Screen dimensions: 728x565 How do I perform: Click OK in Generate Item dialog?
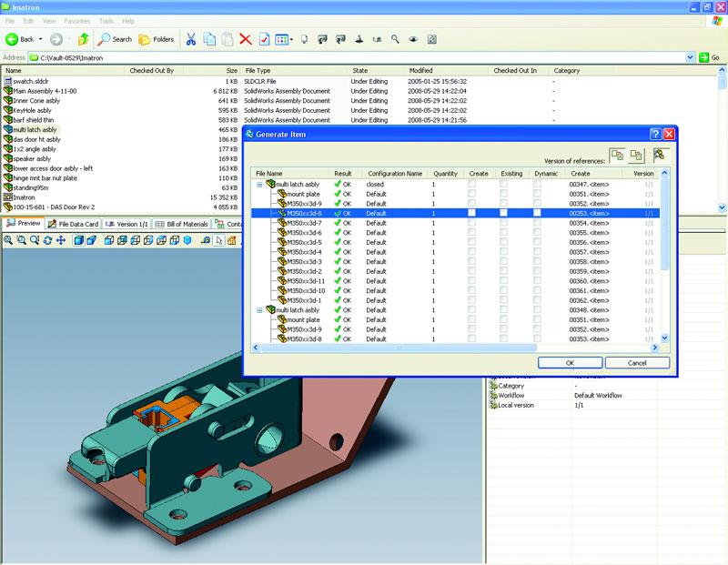pyautogui.click(x=569, y=362)
